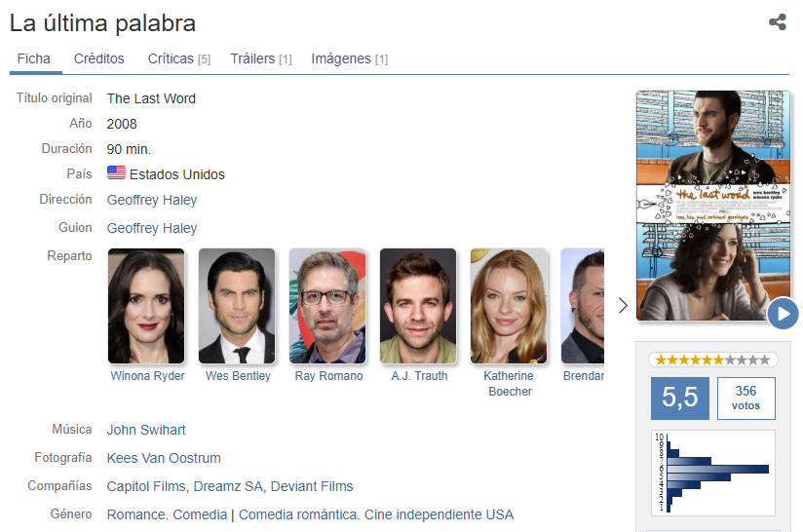Open director Geoffrey Haley link in Dirección row

pos(152,200)
